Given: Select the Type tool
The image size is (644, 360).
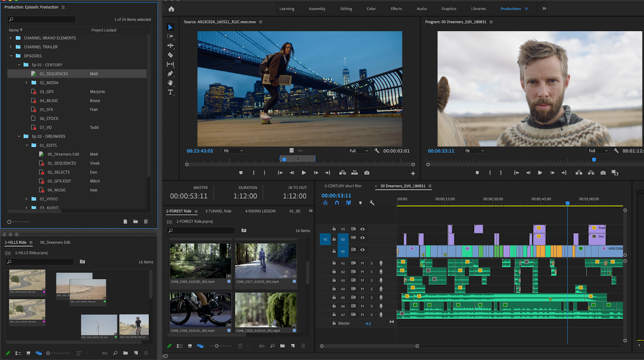Looking at the screenshot, I should coord(171,92).
